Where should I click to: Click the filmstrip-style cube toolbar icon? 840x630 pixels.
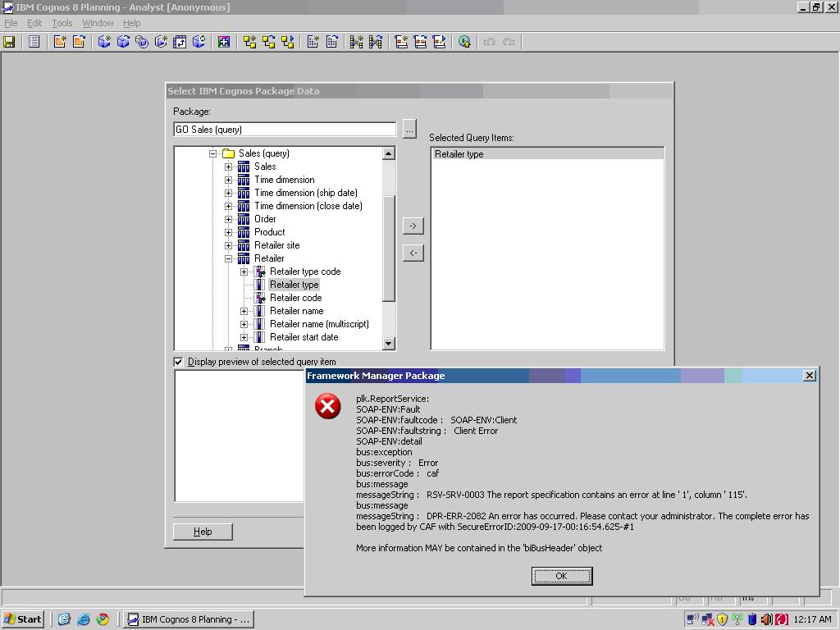coord(180,42)
